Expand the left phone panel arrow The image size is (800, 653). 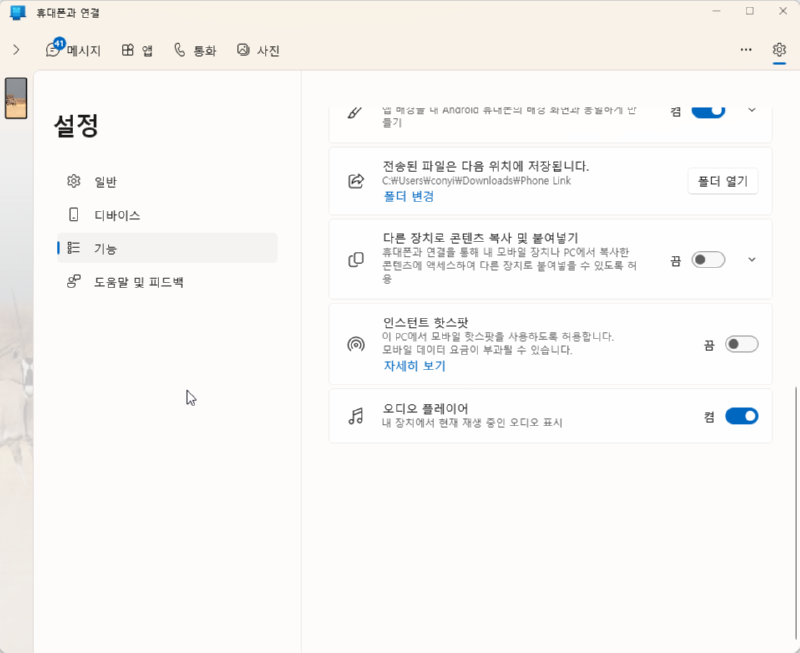click(16, 50)
